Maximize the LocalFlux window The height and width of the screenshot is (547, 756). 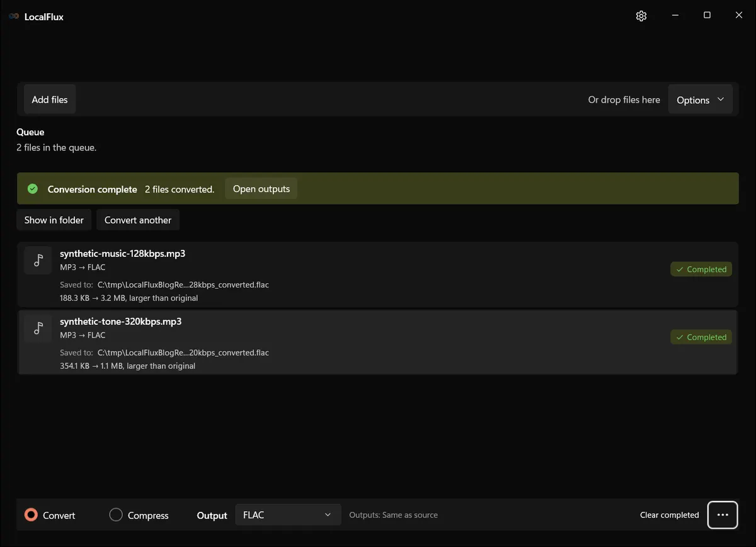tap(707, 16)
